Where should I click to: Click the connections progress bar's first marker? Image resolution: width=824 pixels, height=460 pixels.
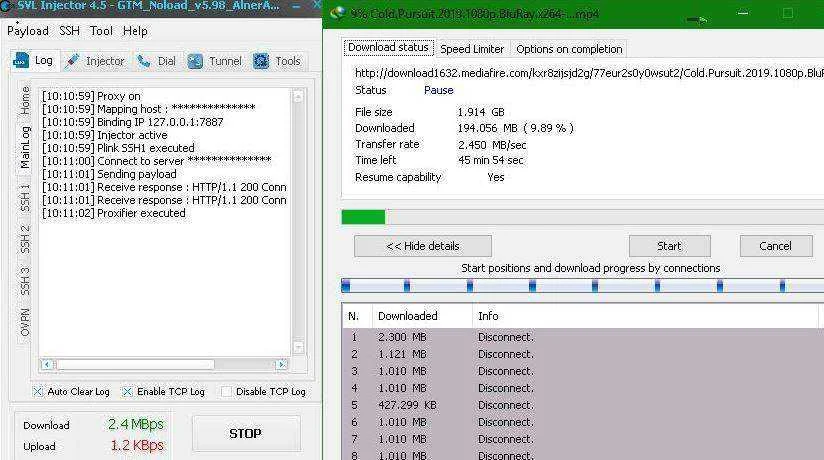pyautogui.click(x=345, y=286)
